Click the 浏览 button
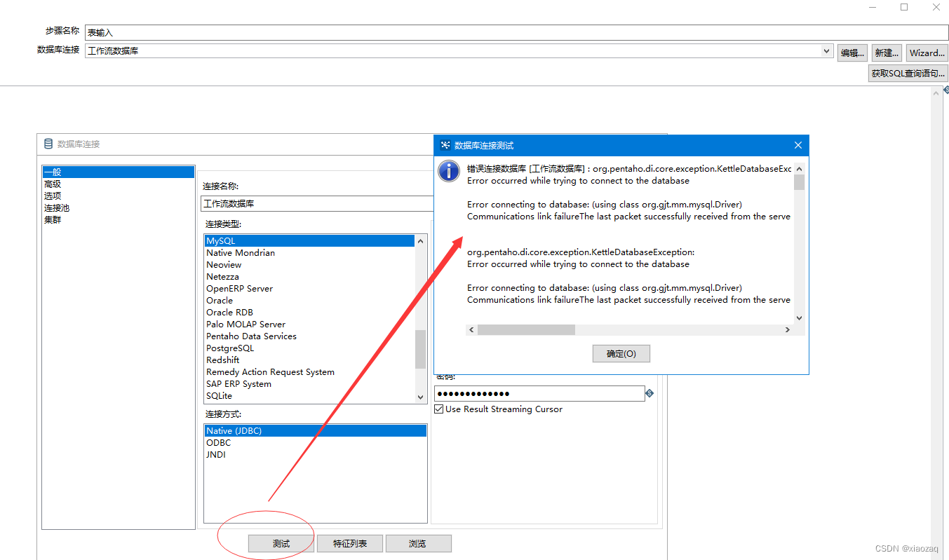This screenshot has width=949, height=560. click(x=417, y=543)
